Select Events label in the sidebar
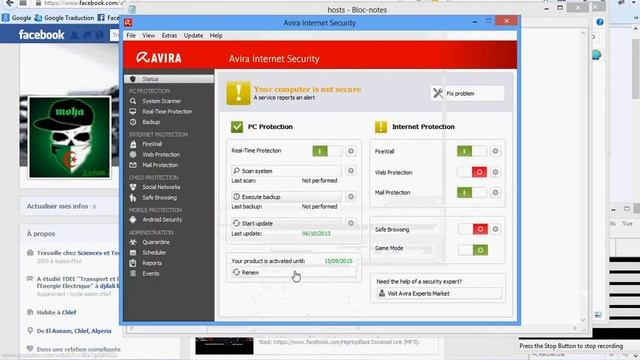This screenshot has width=640, height=360. point(151,273)
